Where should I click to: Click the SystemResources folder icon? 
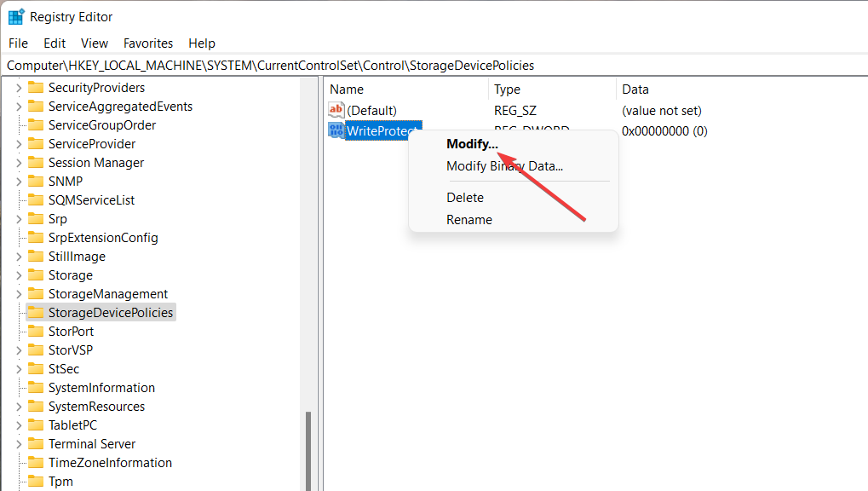coord(36,407)
